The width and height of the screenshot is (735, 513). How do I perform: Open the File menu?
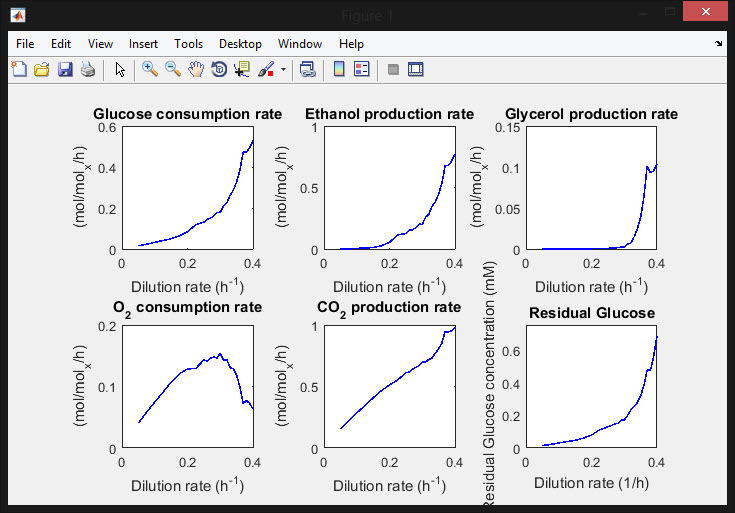(x=25, y=44)
